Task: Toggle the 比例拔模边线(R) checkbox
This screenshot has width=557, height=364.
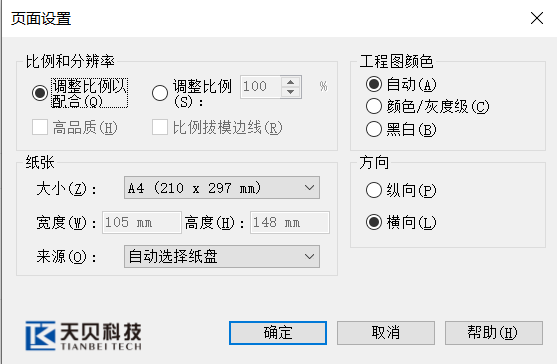Action: (x=160, y=127)
